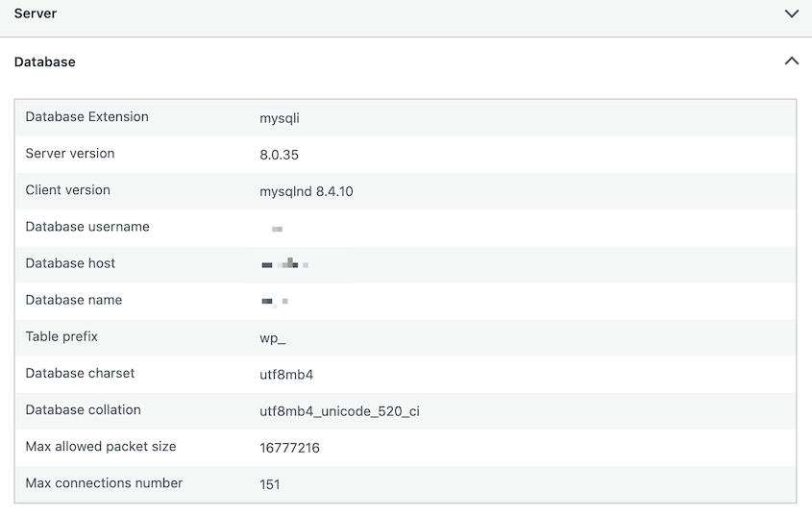Screen dimensions: 812x516
Task: Select the '16777216' packet size value
Action: [289, 448]
